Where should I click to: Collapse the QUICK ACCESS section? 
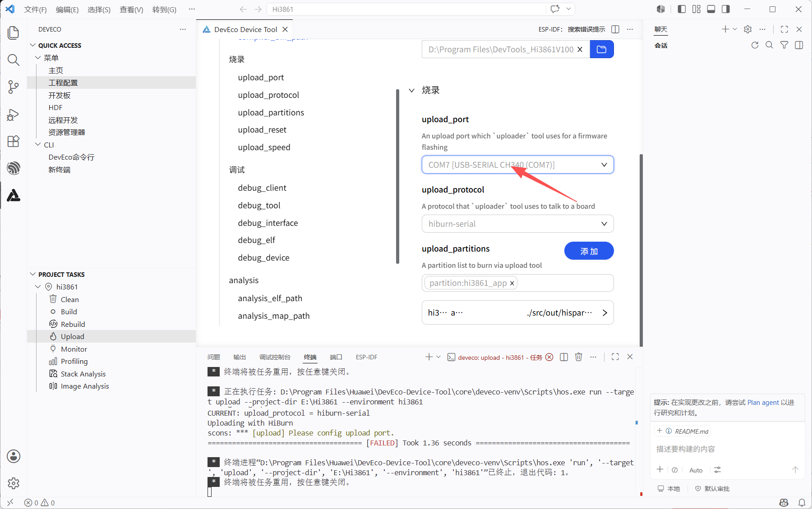point(32,45)
